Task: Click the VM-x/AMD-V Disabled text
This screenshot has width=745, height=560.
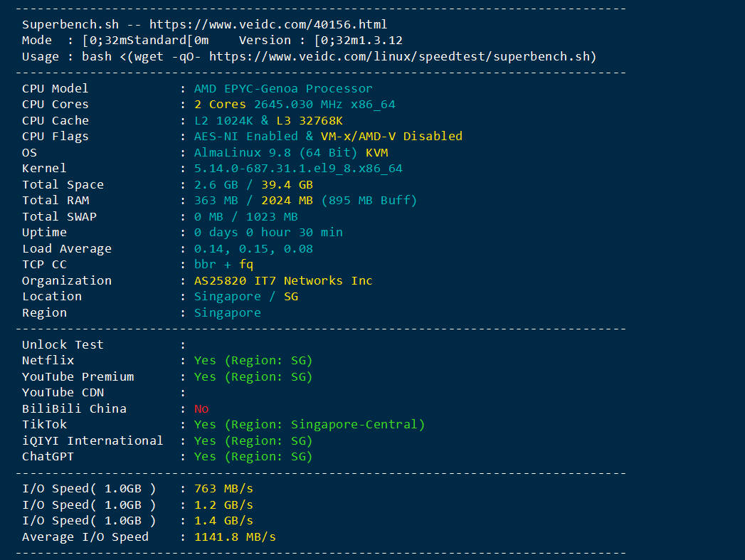Action: click(x=391, y=137)
